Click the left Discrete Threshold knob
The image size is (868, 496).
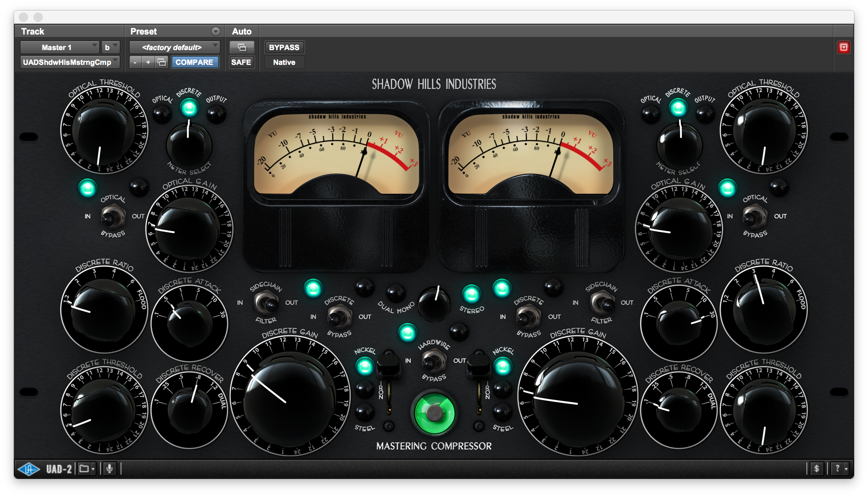tap(104, 411)
